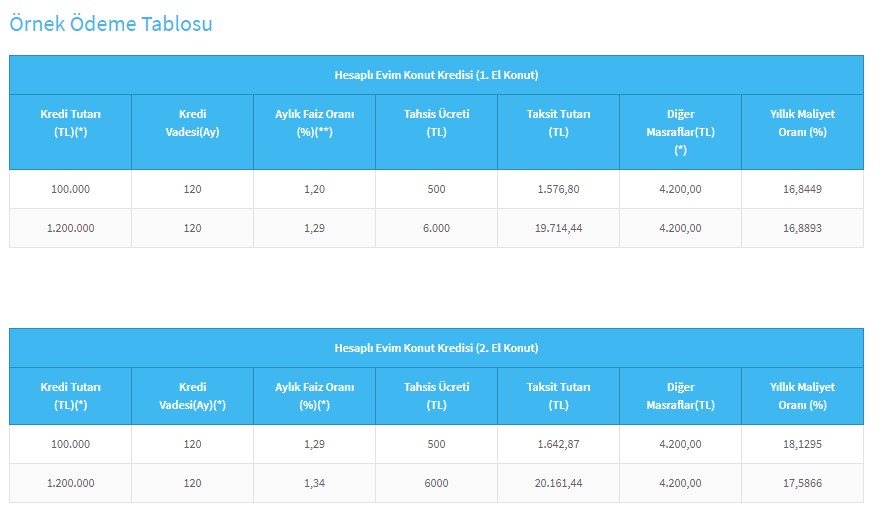This screenshot has width=888, height=526.
Task: Click the "Diğer Masraflar(TL)" header in the 2. El table
Action: click(x=680, y=396)
